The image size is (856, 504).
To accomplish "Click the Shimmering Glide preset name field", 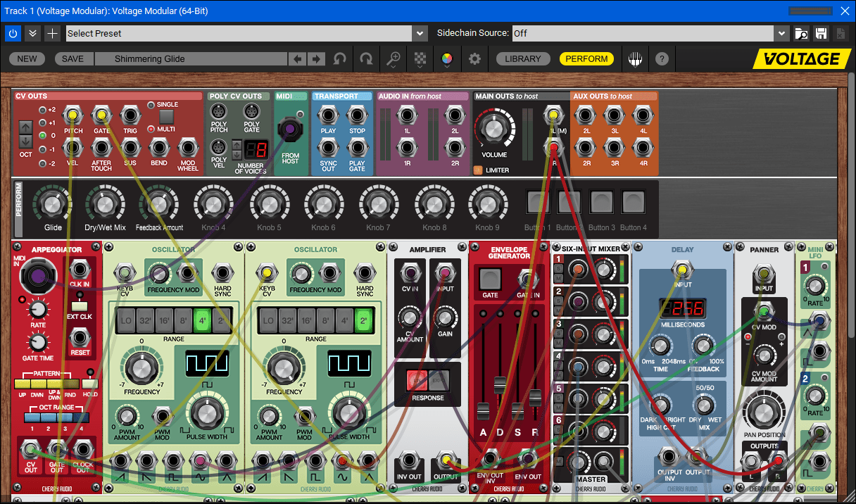I will 191,59.
